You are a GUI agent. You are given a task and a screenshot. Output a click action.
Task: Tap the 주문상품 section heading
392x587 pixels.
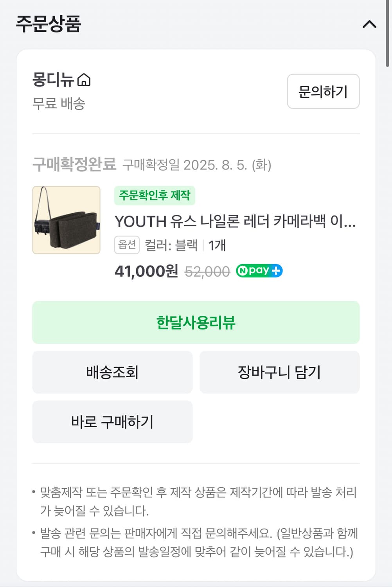click(49, 24)
